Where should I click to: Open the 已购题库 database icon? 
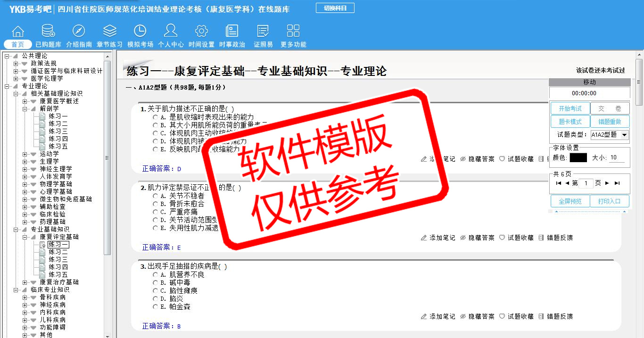48,31
